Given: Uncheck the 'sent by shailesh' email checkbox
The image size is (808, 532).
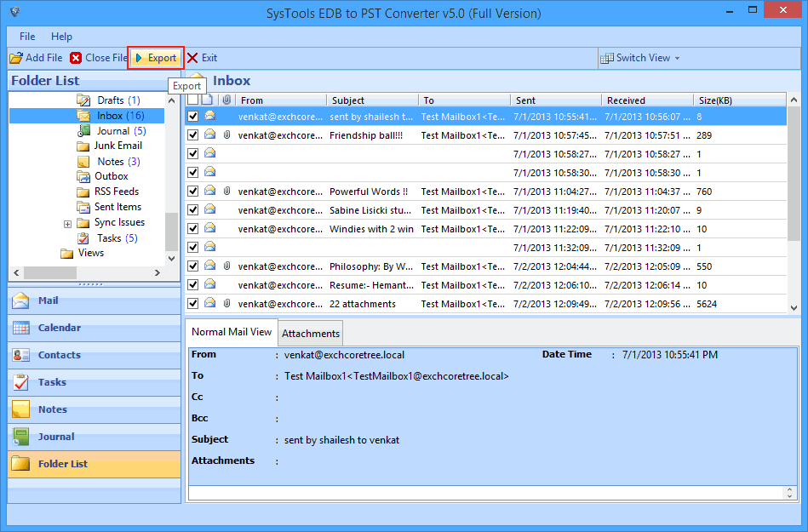Looking at the screenshot, I should tap(192, 117).
